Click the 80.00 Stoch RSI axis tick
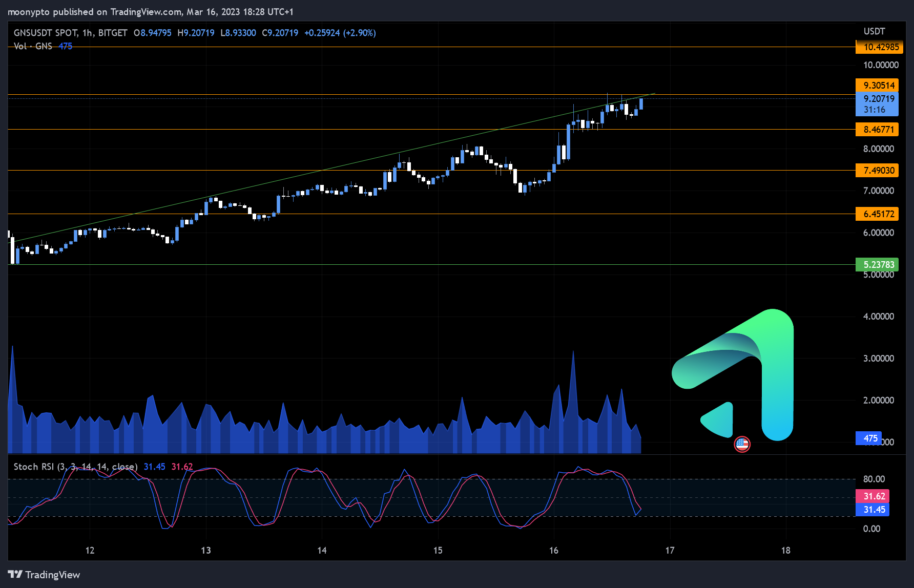The width and height of the screenshot is (914, 588). point(874,479)
